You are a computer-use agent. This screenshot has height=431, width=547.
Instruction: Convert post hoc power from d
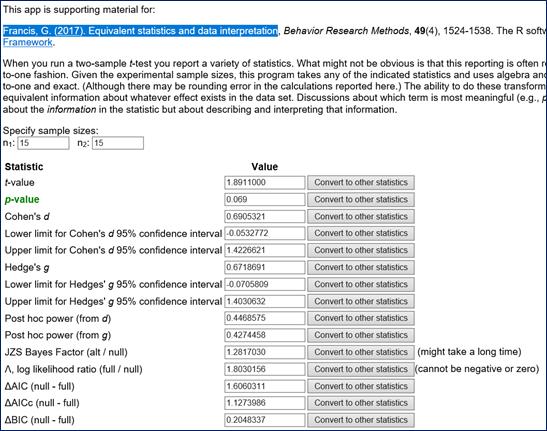(361, 318)
